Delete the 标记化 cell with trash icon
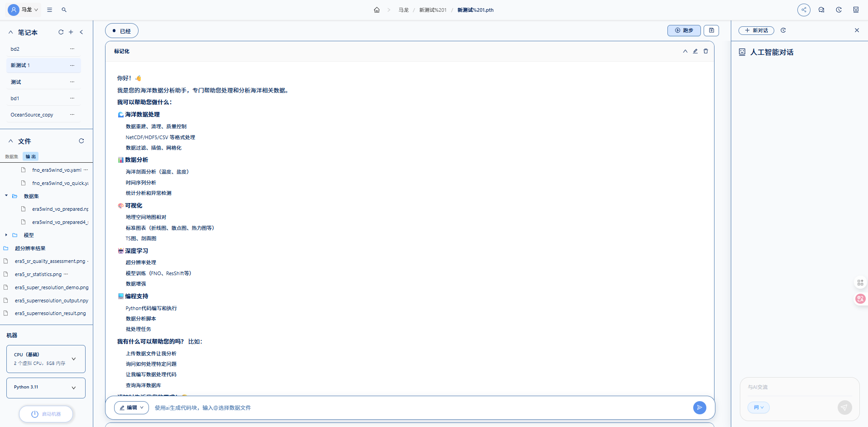This screenshot has height=427, width=868. pyautogui.click(x=705, y=51)
